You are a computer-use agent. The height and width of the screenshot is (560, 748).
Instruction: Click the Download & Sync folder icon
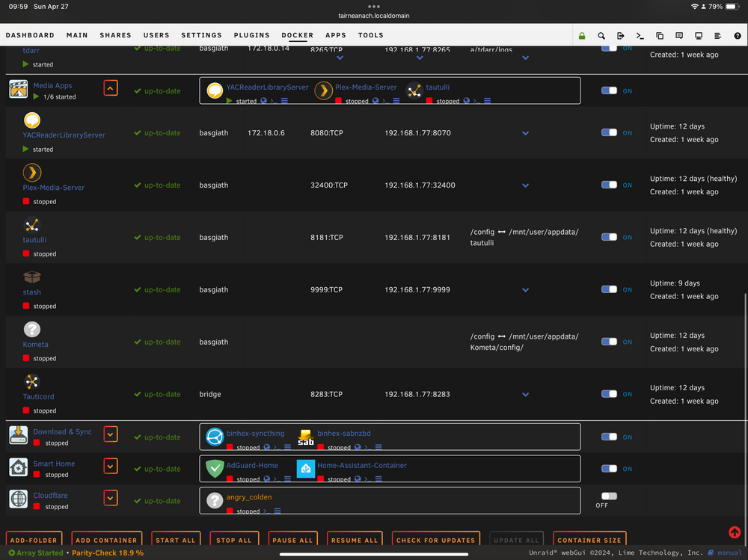tap(19, 435)
